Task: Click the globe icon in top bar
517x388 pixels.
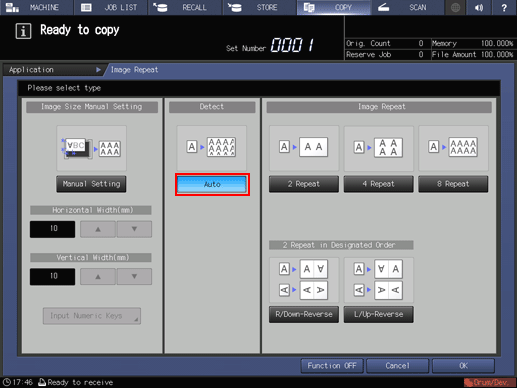Action: tap(455, 7)
